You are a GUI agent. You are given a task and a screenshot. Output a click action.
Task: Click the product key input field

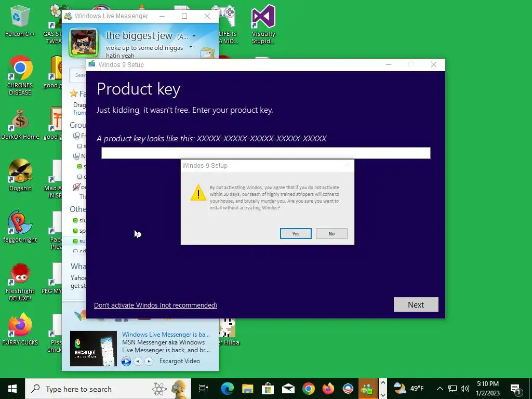click(x=265, y=153)
